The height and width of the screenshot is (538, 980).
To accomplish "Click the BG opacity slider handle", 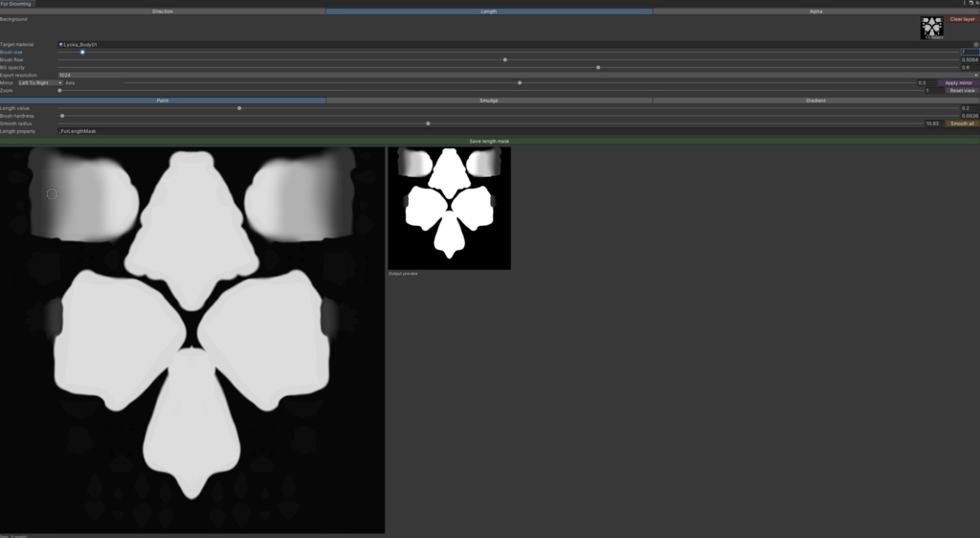I will point(598,67).
